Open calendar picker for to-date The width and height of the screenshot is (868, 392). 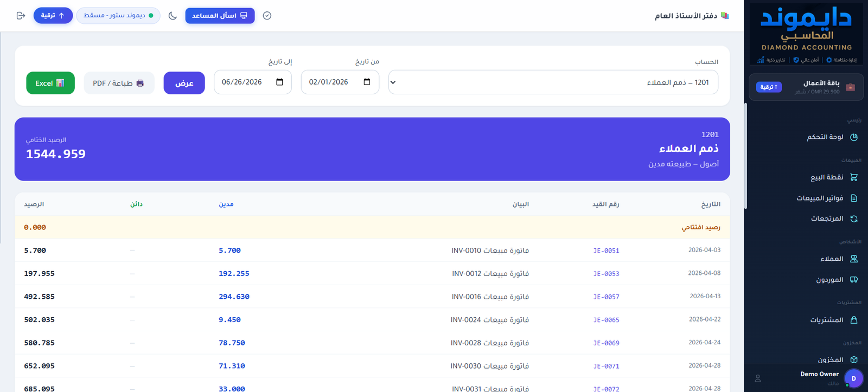click(x=279, y=82)
